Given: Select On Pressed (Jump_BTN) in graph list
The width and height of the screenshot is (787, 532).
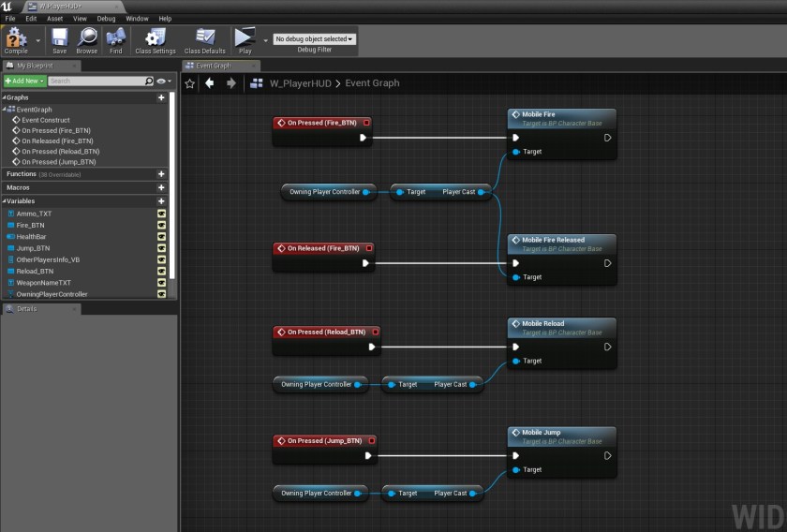Looking at the screenshot, I should click(59, 161).
